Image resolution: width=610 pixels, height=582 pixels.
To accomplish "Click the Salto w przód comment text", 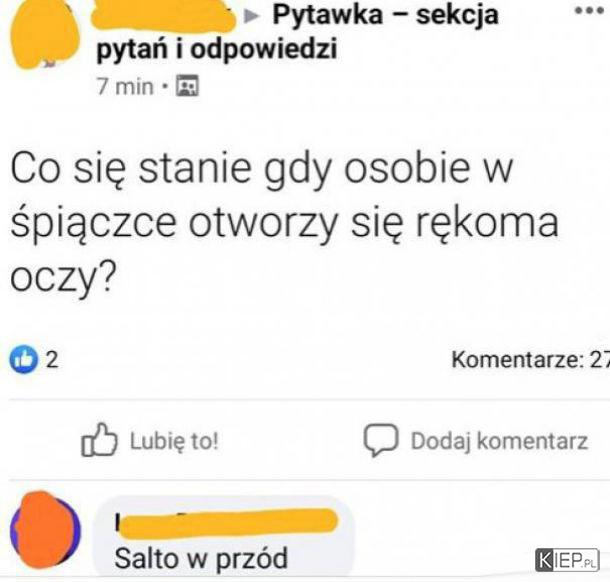I will pos(201,559).
